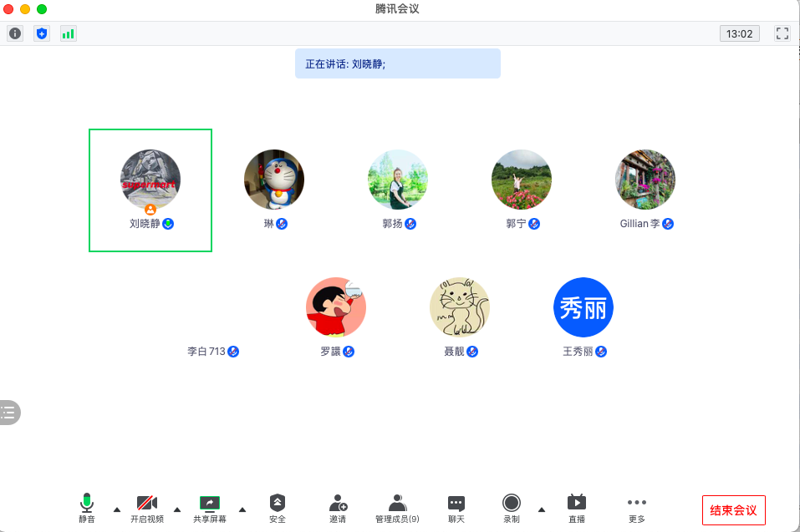Click End Meeting (结束会议) button

[x=734, y=510]
